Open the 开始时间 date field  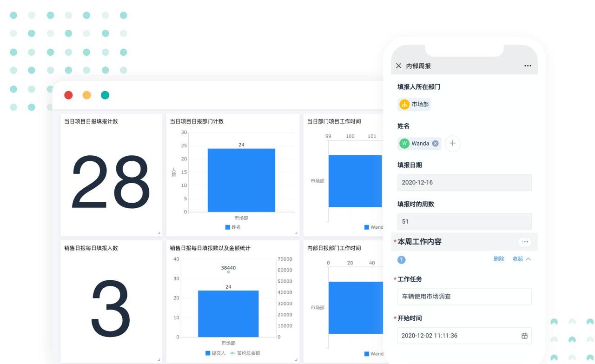tap(464, 336)
